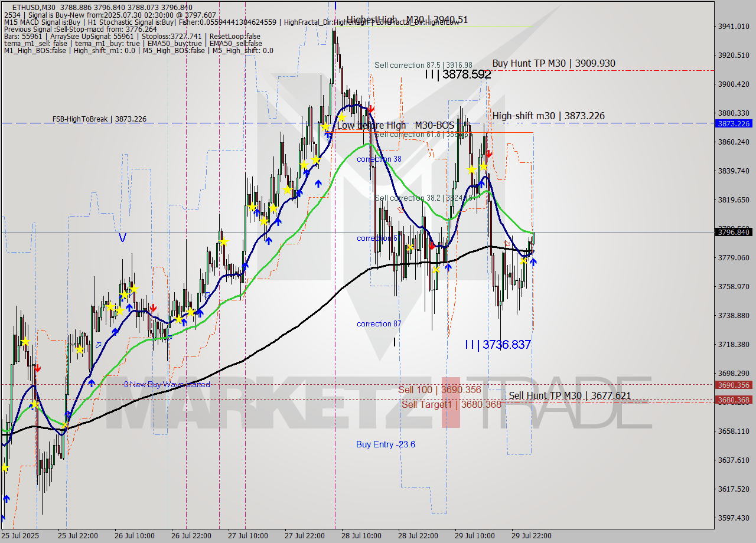Select the correction 87 label
This screenshot has width=756, height=543.
(379, 323)
